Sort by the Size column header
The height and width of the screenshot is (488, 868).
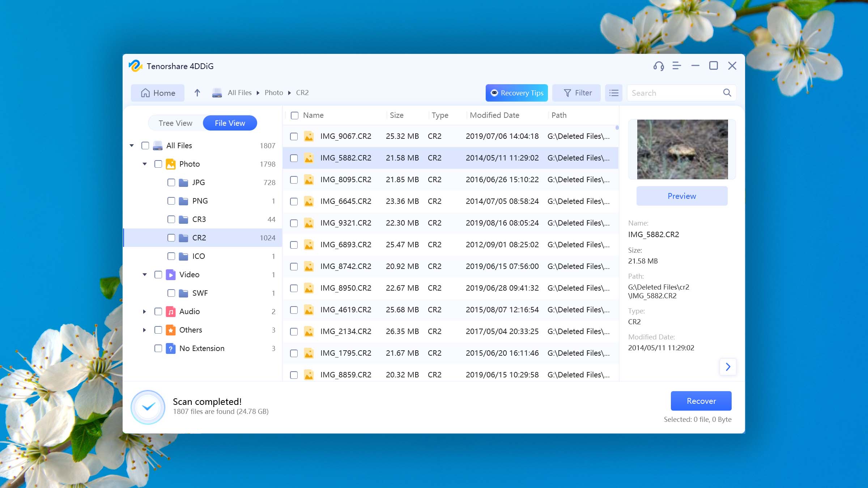point(397,115)
